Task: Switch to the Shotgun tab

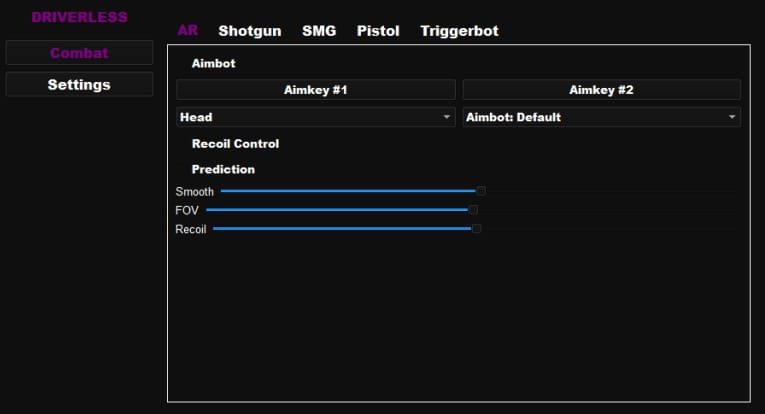Action: coord(250,31)
